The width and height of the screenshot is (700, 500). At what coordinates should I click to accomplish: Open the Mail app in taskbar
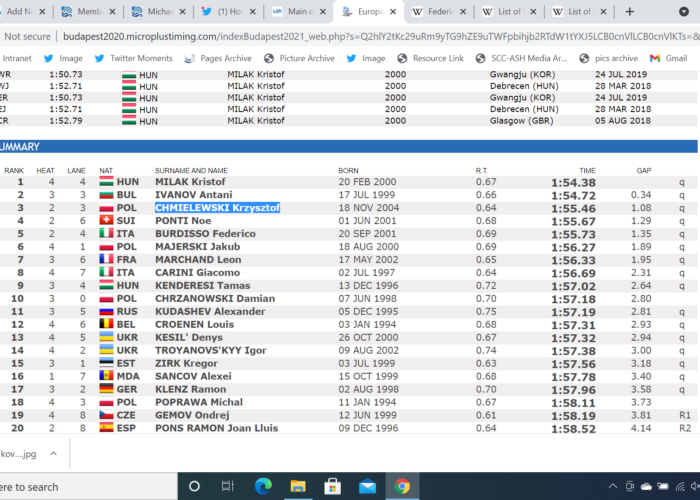pyautogui.click(x=367, y=487)
